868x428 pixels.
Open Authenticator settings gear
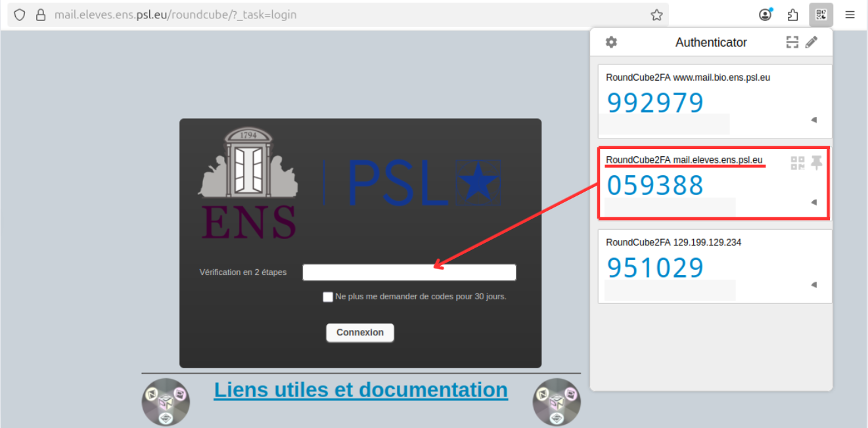[611, 43]
